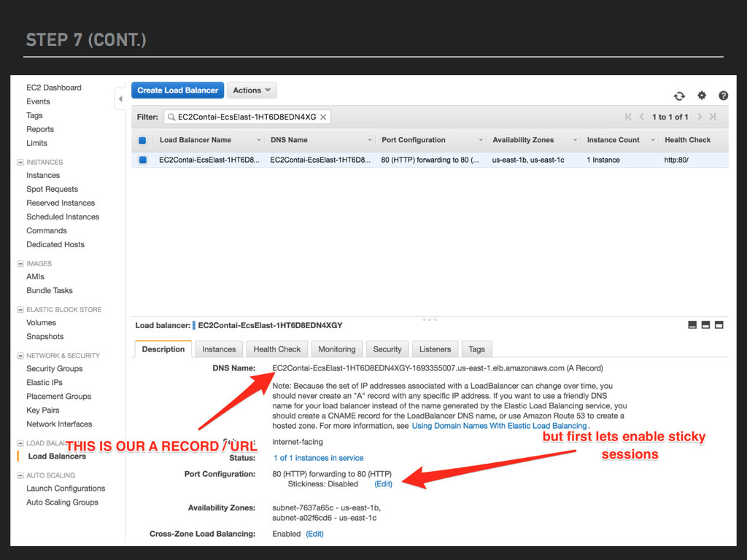Select the Load Balancers sidebar item
This screenshot has width=747, height=560.
pos(57,456)
